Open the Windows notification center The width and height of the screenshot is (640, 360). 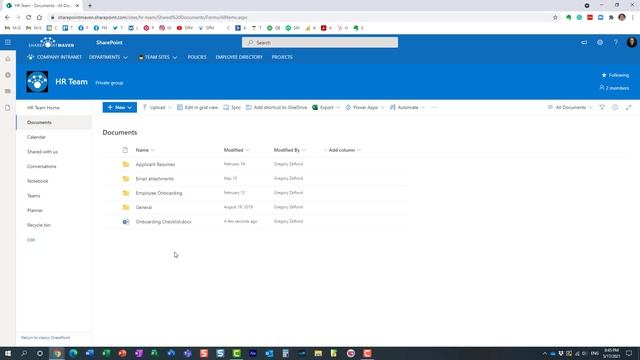(x=629, y=353)
